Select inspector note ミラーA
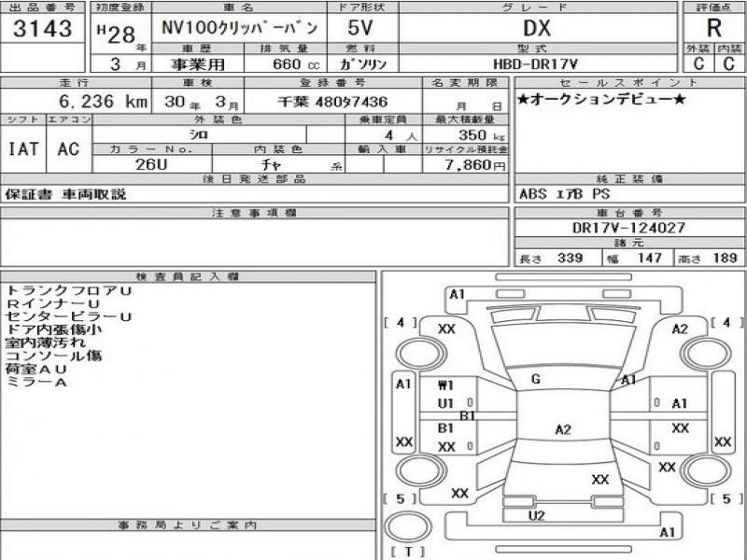This screenshot has width=747, height=560. tap(36, 382)
